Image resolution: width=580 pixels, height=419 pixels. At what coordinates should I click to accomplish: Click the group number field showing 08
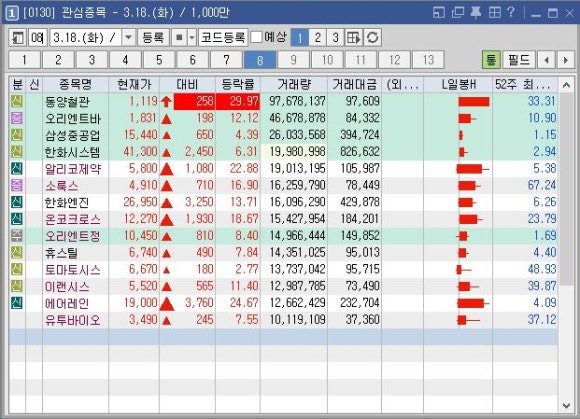coord(38,38)
